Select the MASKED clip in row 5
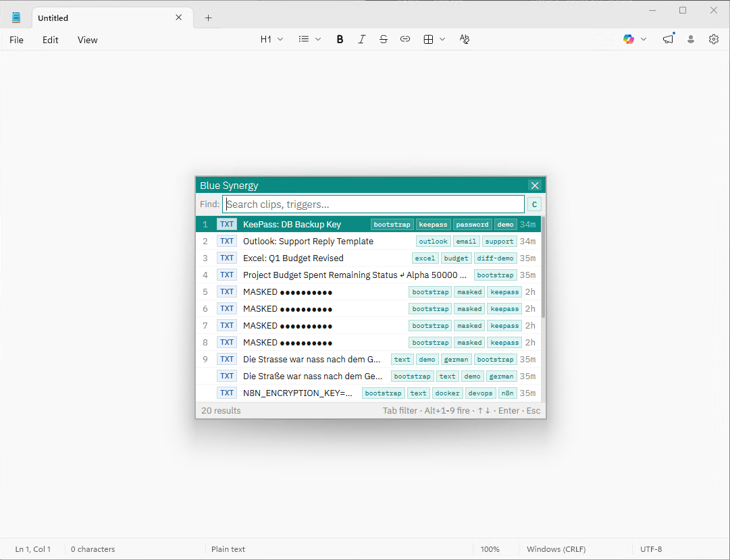The height and width of the screenshot is (560, 730). tap(368, 292)
